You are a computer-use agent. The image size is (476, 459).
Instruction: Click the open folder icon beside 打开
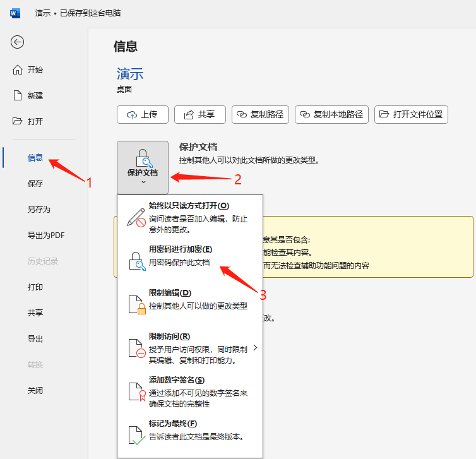point(17,121)
